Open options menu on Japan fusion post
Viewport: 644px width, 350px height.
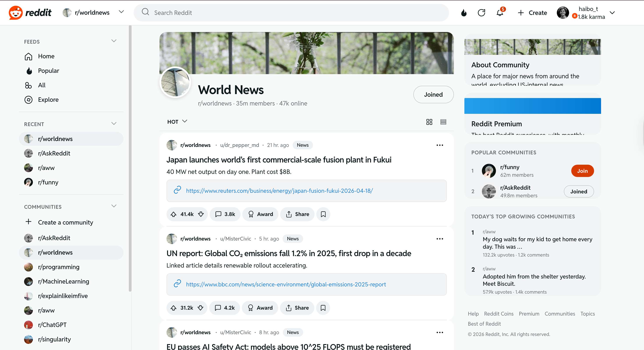[x=439, y=145]
